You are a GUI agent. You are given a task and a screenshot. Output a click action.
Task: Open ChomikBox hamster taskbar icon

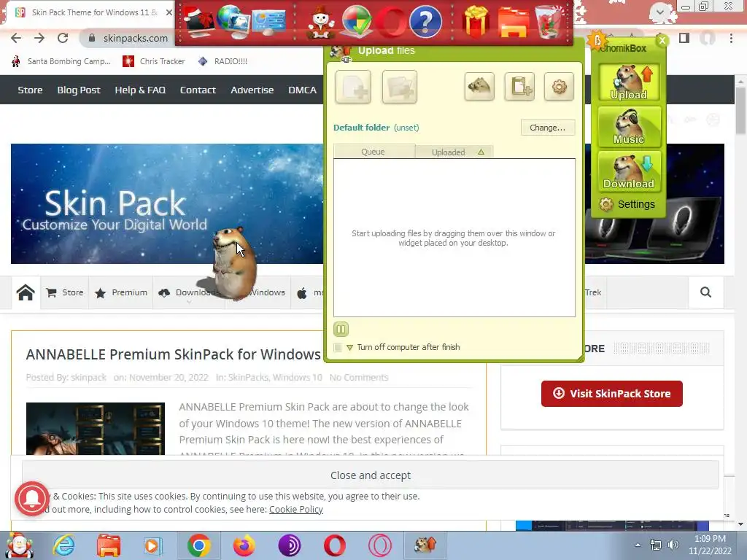[425, 545]
